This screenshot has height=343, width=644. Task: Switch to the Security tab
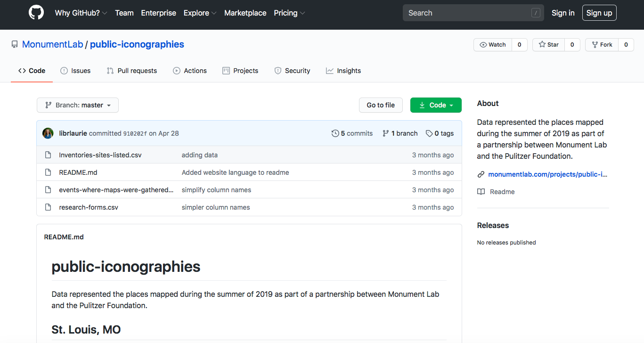click(x=292, y=71)
